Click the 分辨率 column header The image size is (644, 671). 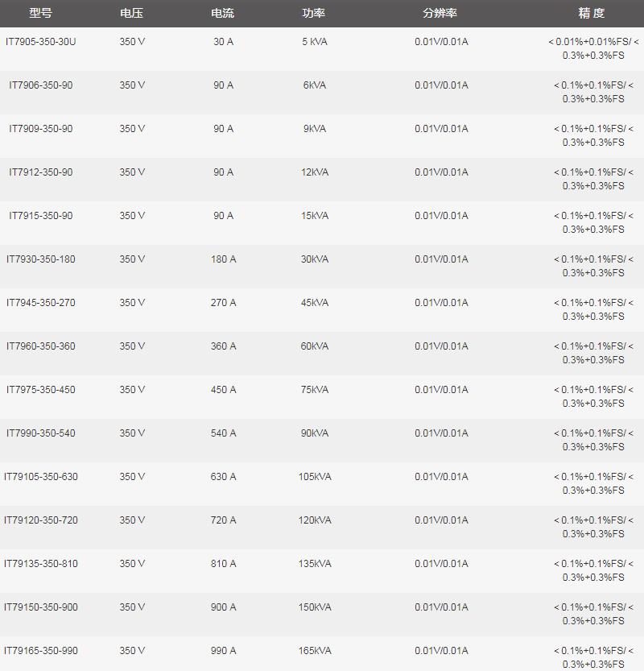[440, 14]
